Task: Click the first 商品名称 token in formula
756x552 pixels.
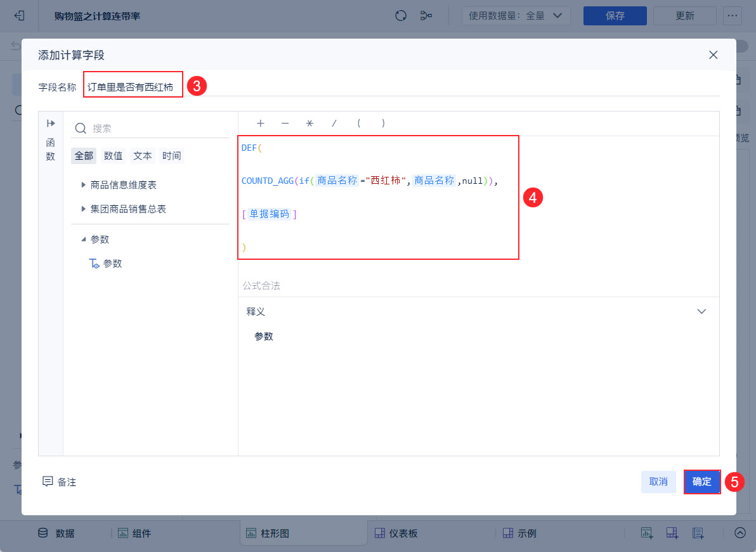Action: coord(337,181)
